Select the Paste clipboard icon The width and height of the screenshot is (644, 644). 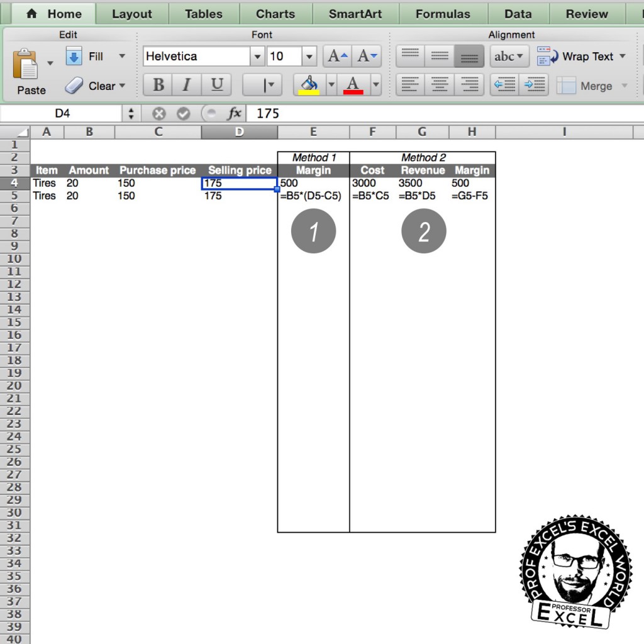tap(25, 65)
